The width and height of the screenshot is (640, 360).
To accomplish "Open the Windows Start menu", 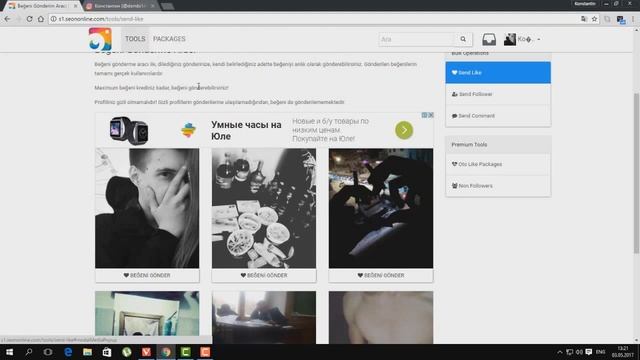I will coord(9,352).
